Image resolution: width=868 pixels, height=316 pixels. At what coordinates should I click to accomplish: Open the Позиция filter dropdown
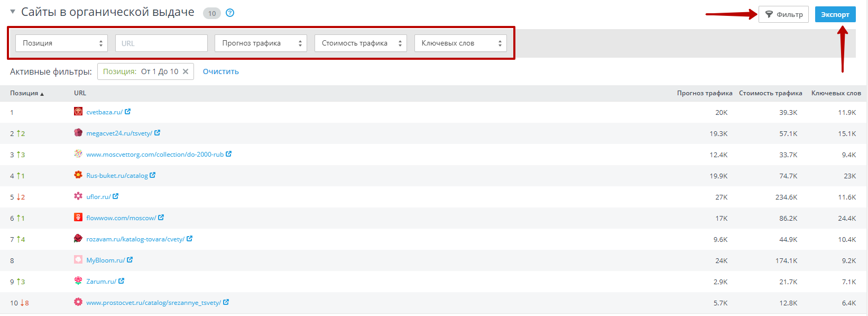click(61, 43)
